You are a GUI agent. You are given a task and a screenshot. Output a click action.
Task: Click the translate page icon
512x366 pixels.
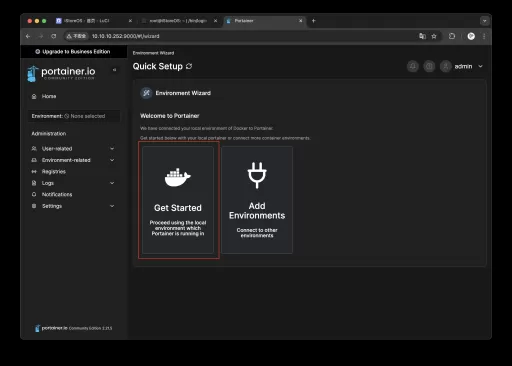pyautogui.click(x=422, y=36)
